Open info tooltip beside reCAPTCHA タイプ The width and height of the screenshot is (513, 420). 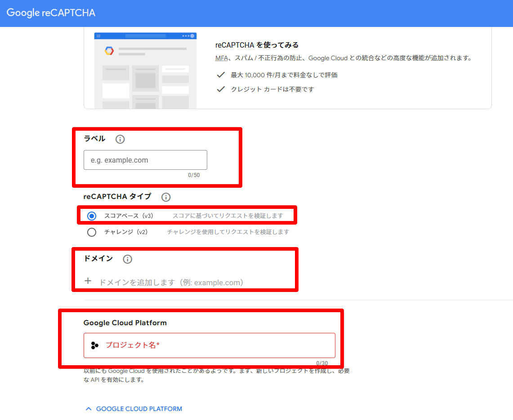pyautogui.click(x=166, y=197)
